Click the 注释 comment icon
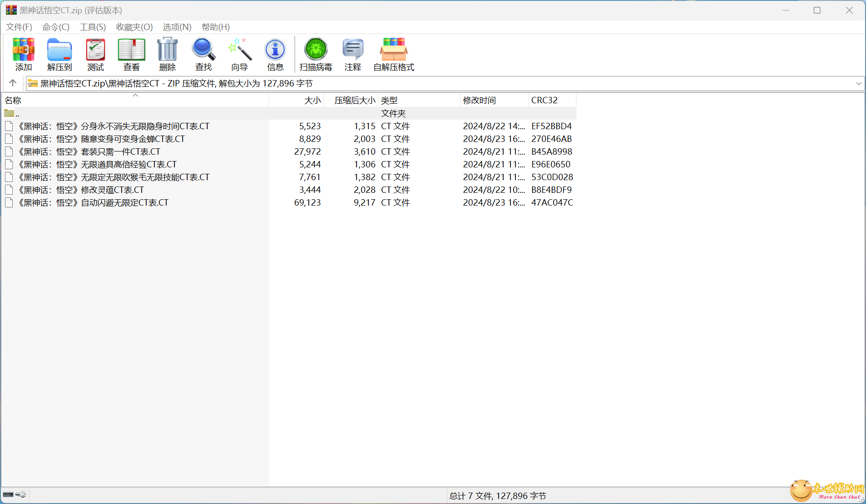This screenshot has height=504, width=866. [x=353, y=50]
